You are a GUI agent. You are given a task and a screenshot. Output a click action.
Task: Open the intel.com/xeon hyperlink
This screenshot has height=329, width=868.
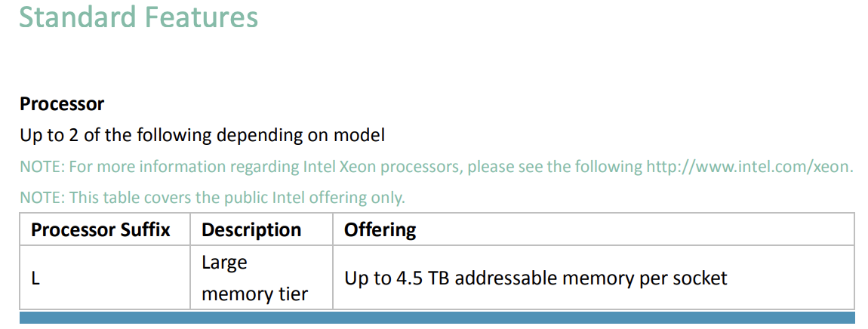click(749, 167)
